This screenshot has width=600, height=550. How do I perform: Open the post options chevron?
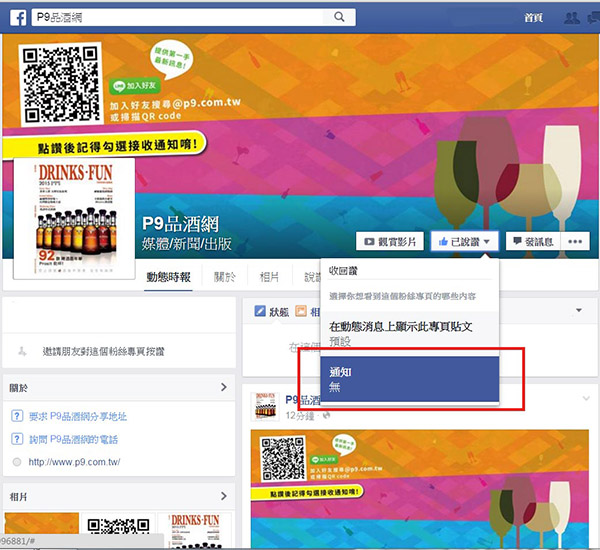coord(586,398)
